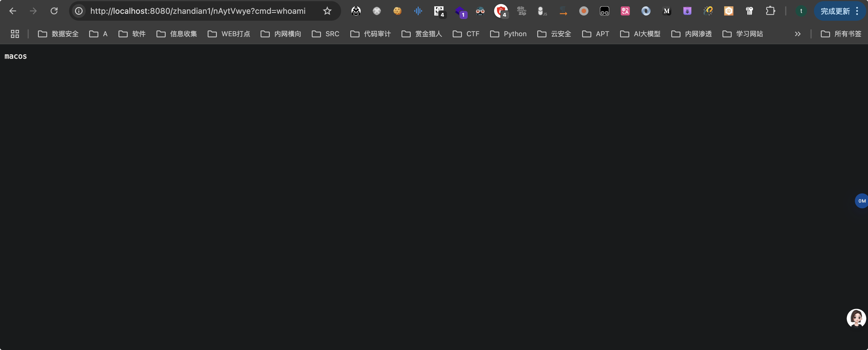
Task: Open the orange arrow paragraph extension
Action: pyautogui.click(x=563, y=11)
